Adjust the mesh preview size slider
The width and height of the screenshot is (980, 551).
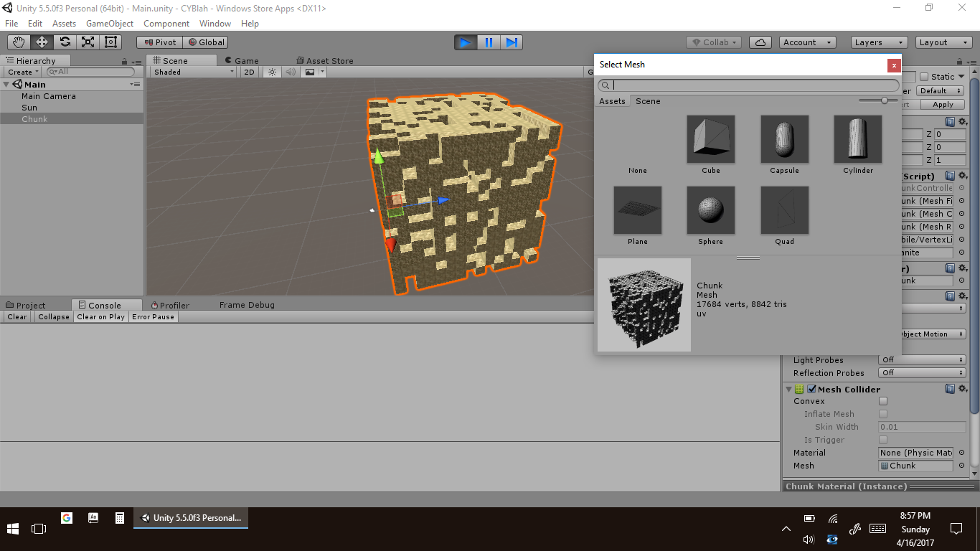tap(884, 101)
